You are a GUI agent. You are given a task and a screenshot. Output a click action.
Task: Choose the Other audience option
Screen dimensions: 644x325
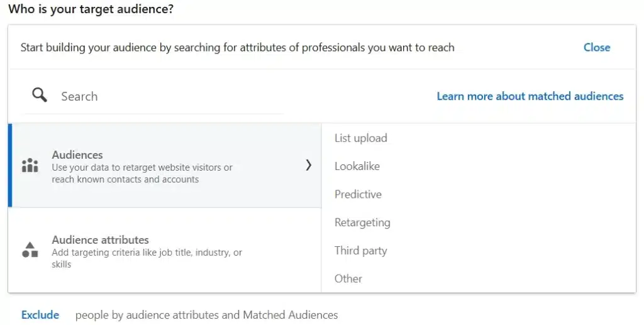[348, 278]
